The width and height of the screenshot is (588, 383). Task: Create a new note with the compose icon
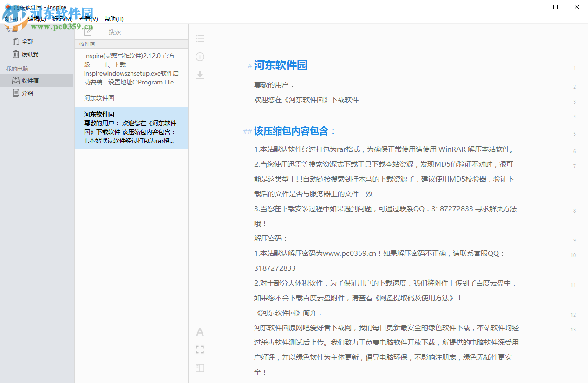(88, 32)
